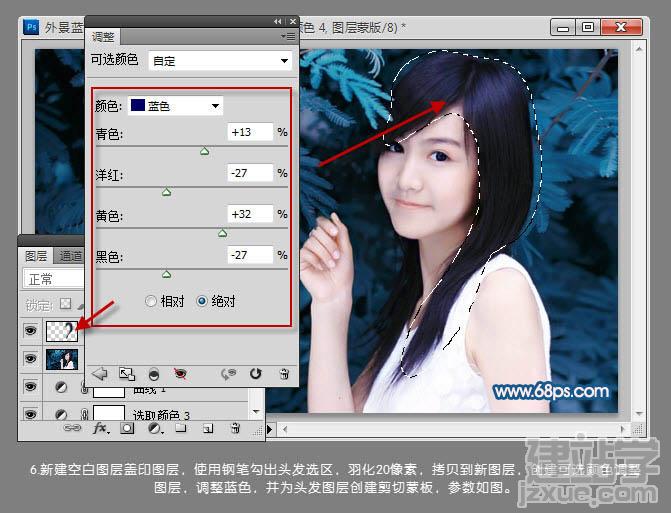Click the document horizontal scrollbar left arrow
Viewport: 671px width, 513px height.
click(285, 429)
